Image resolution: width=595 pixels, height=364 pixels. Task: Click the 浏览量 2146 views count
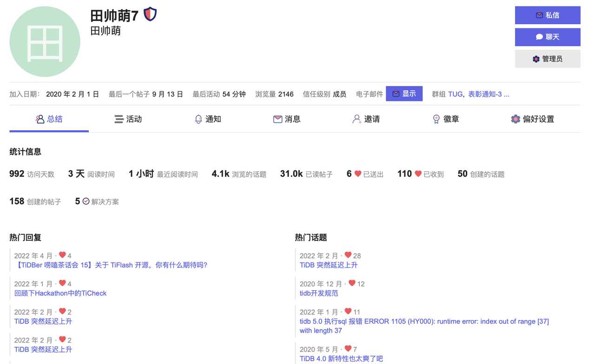274,94
